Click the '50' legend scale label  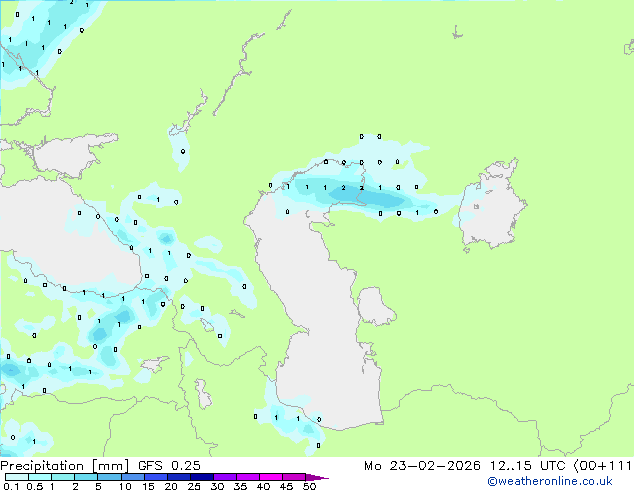309,486
